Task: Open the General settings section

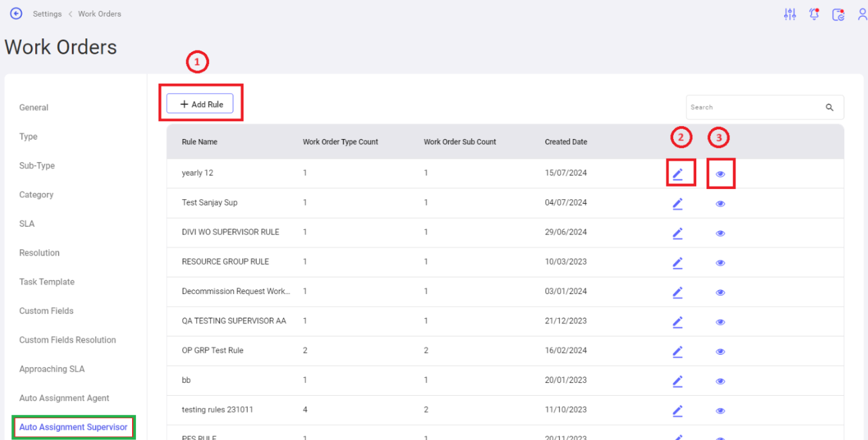Action: pos(34,108)
